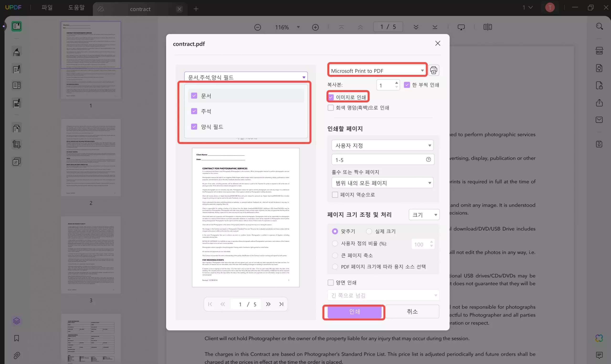Go to last page in main toolbar
611x364 pixels.
pyautogui.click(x=435, y=27)
